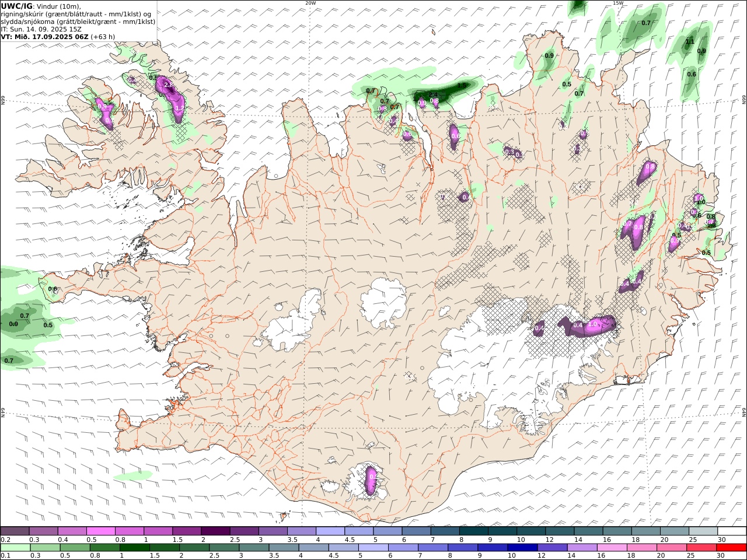Click the 1.1 precipitation value offshore northeast

690,41
